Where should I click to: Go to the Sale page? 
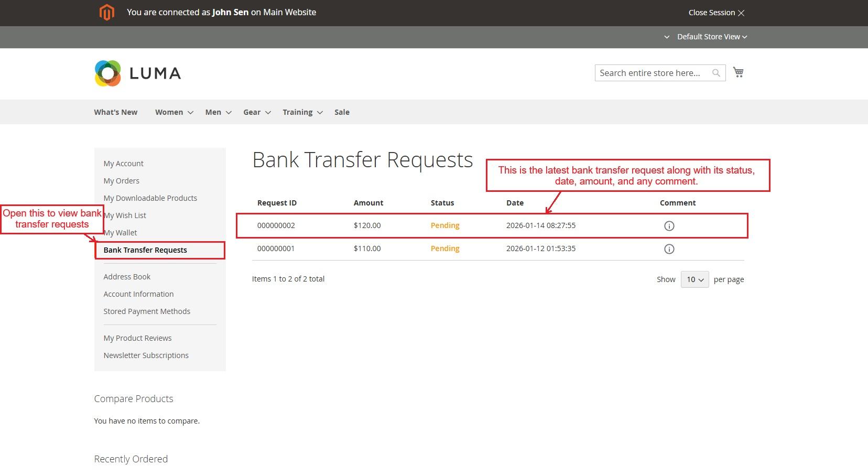click(342, 112)
